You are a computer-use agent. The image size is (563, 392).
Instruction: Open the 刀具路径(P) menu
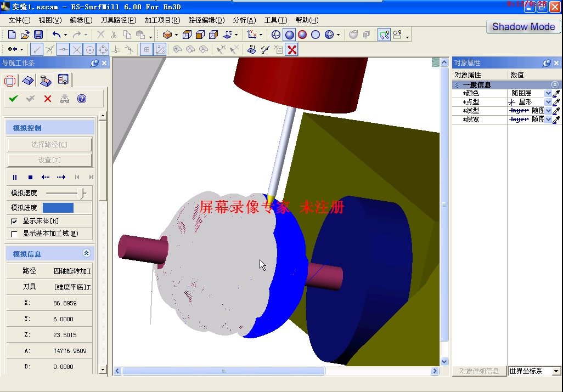tap(118, 20)
